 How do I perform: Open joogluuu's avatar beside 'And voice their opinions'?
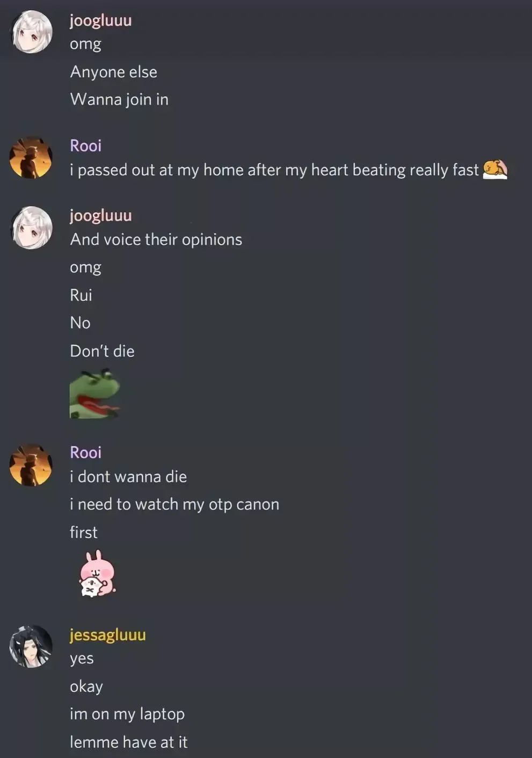pyautogui.click(x=32, y=228)
